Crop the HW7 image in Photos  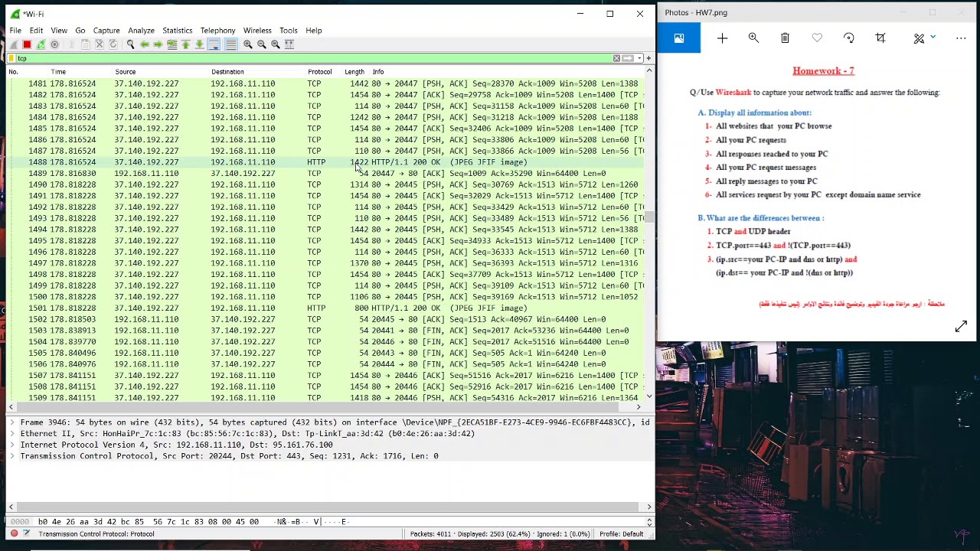[880, 38]
